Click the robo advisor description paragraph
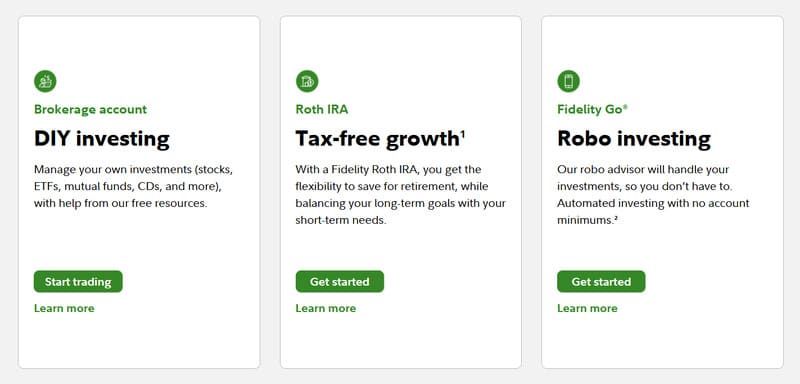Viewport: 800px width, 384px height. click(654, 194)
